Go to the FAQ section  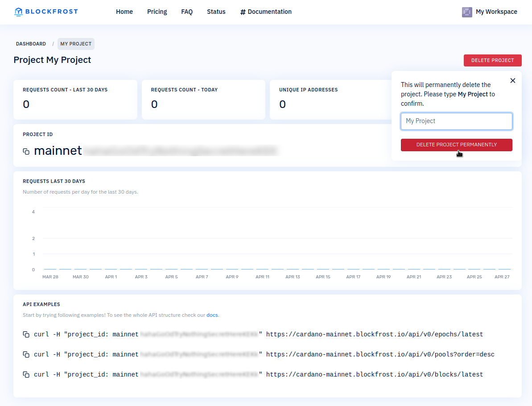pos(187,12)
